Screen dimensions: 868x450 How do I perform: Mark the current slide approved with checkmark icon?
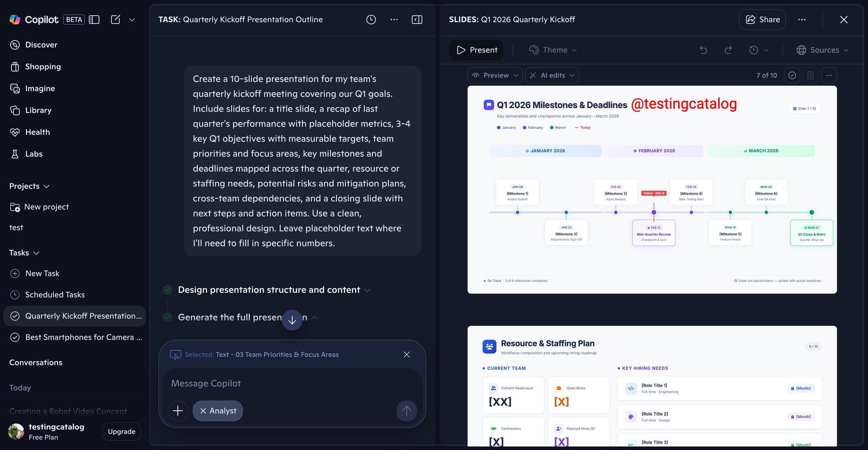click(x=792, y=75)
